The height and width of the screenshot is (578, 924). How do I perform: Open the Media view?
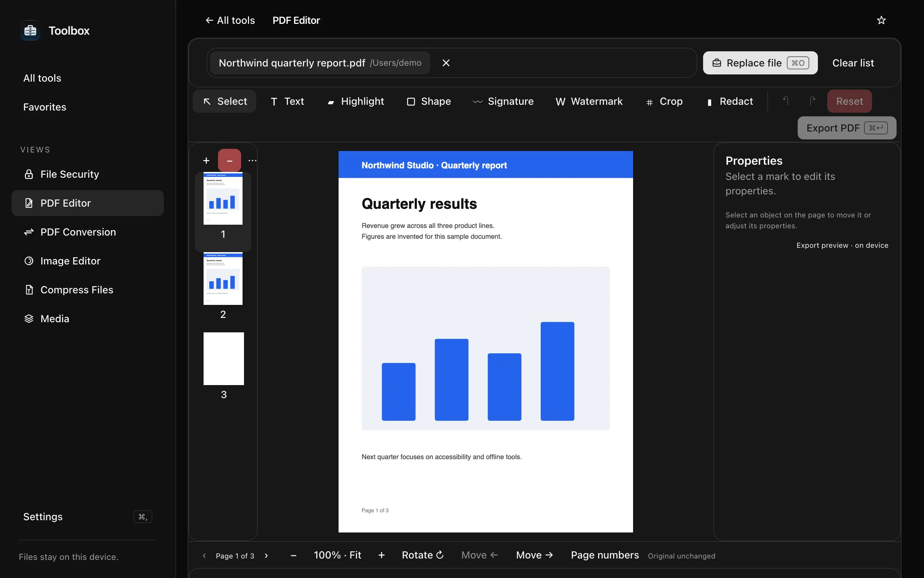(x=88, y=319)
